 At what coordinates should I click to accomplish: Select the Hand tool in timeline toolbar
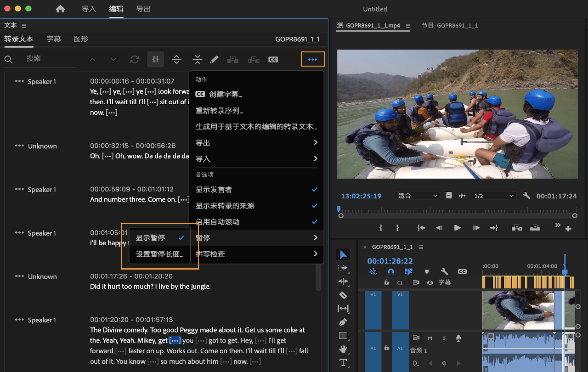(343, 349)
